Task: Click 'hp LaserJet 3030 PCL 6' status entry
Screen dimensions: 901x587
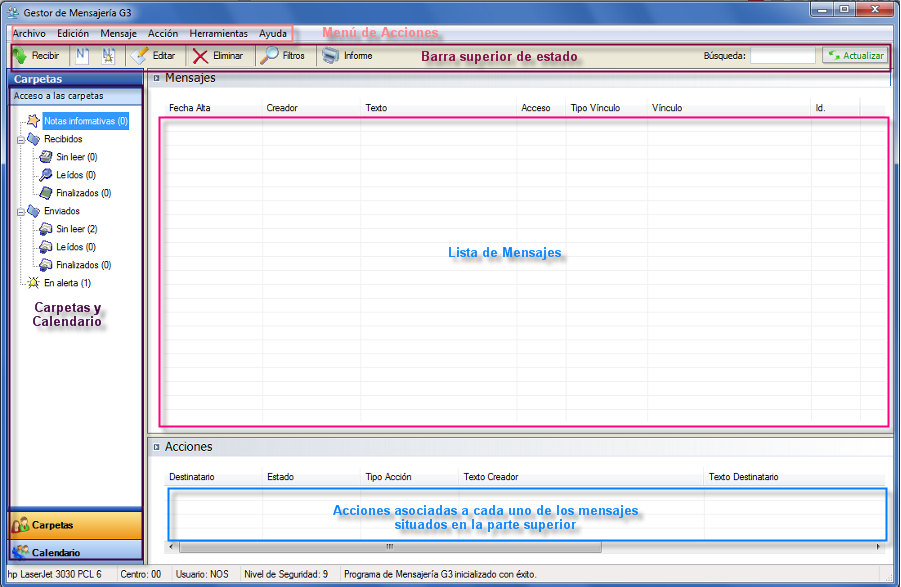Action: click(55, 574)
